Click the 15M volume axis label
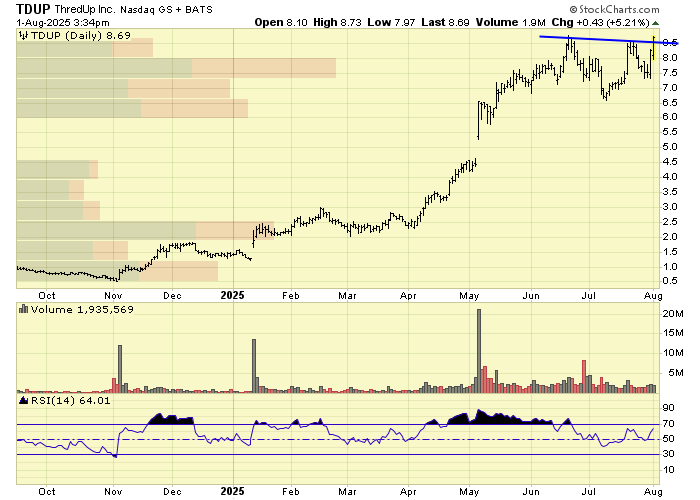Image resolution: width=700 pixels, height=500 pixels. (673, 333)
